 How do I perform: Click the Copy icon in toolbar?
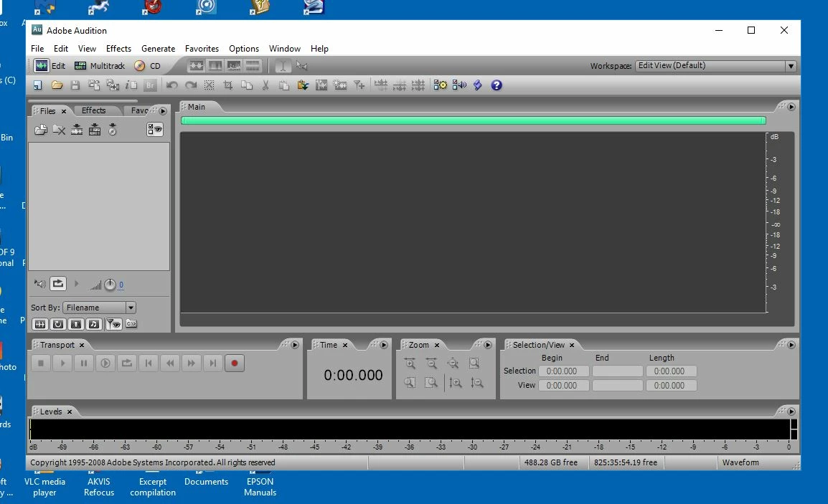click(x=247, y=85)
